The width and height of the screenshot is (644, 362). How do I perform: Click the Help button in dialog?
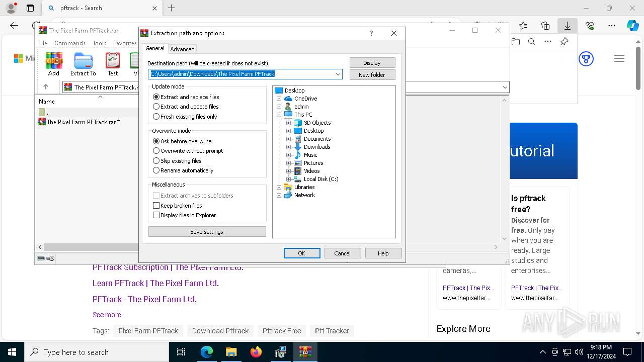point(383,253)
